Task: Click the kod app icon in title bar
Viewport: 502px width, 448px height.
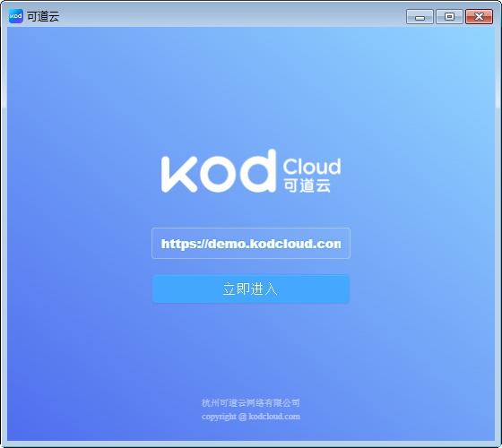Action: pyautogui.click(x=16, y=16)
